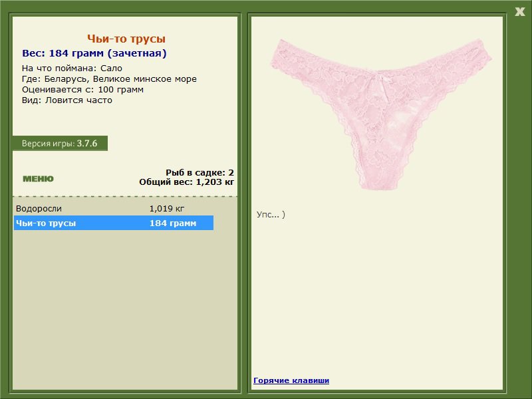Click the Версия игры 3.7.6 label
Screen dimensions: 532x399
[x=60, y=143]
